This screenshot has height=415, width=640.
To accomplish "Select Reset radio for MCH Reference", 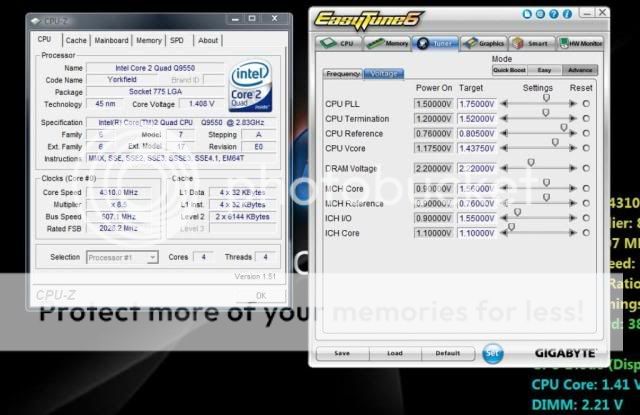I will (586, 203).
